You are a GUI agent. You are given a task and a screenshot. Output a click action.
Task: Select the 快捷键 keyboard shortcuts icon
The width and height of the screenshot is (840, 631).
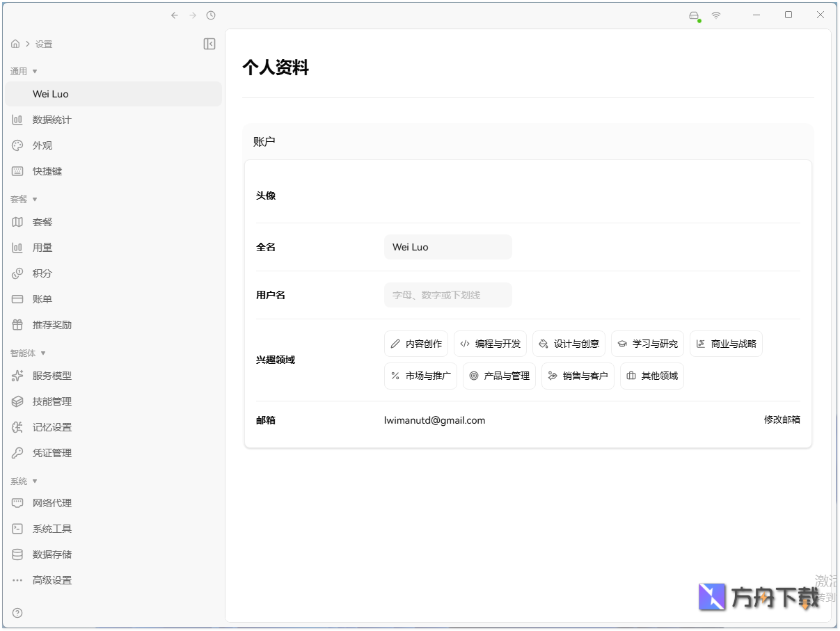(x=16, y=171)
